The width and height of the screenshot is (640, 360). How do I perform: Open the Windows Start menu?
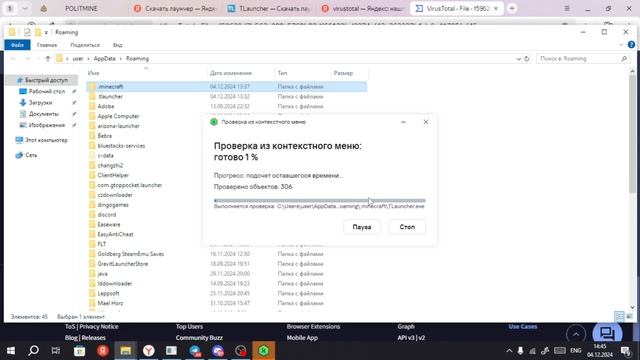coord(11,351)
